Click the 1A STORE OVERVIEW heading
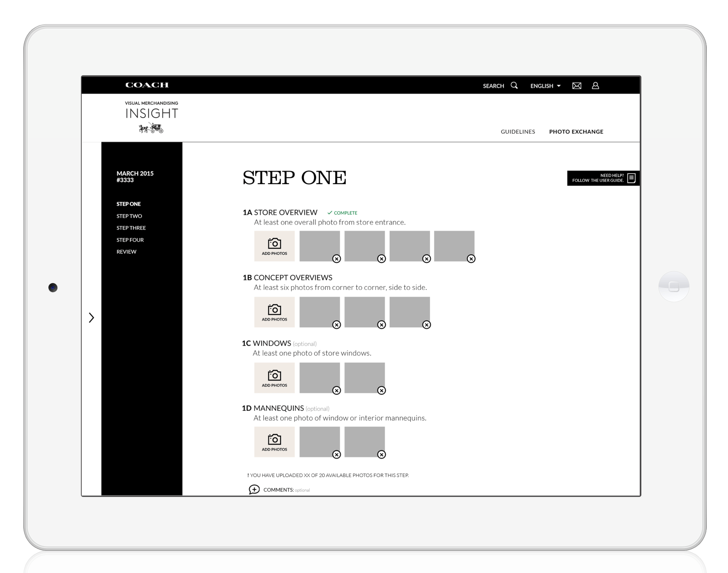This screenshot has height=573, width=728. pos(280,212)
